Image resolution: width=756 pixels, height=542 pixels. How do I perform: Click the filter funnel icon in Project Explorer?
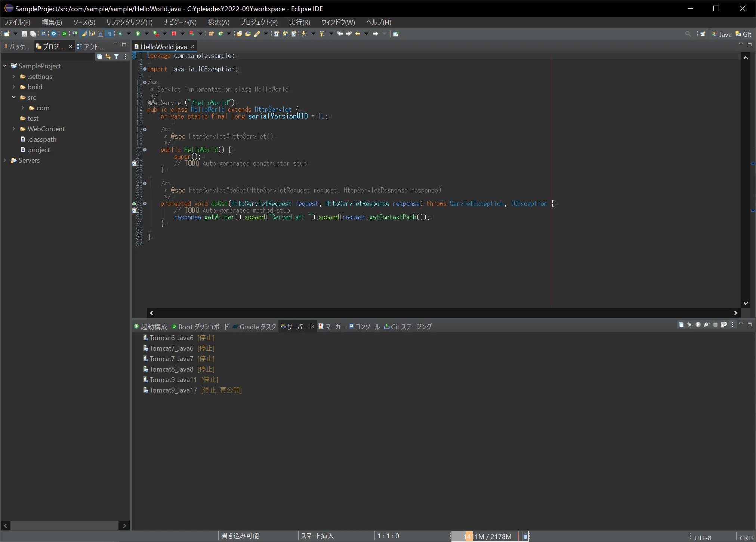pos(117,56)
